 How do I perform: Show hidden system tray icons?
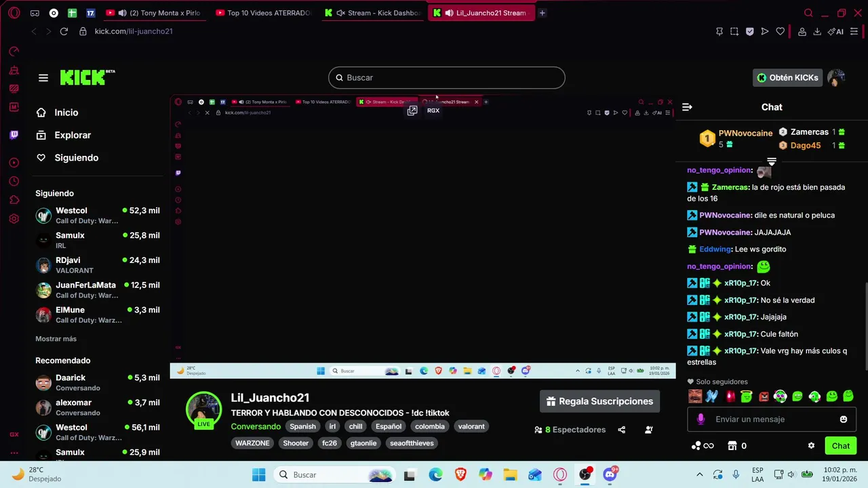pos(700,475)
